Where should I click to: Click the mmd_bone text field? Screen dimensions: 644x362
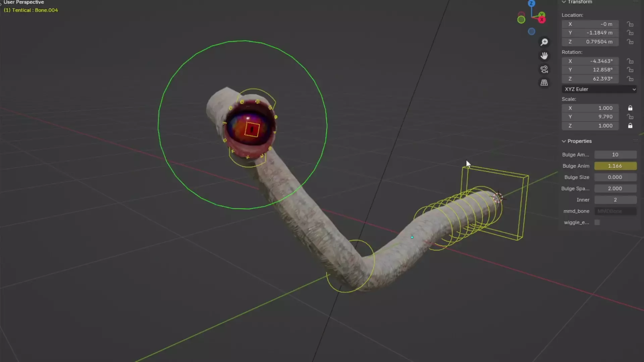tap(615, 211)
